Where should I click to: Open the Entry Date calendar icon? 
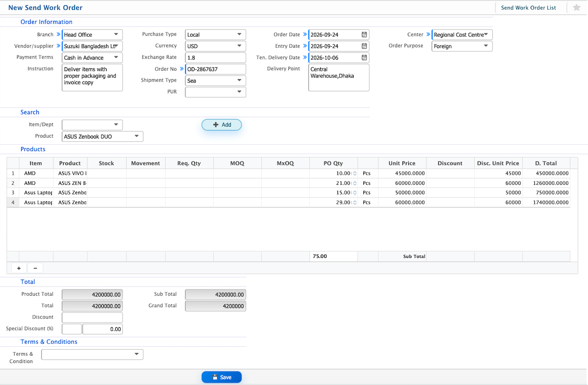[364, 46]
